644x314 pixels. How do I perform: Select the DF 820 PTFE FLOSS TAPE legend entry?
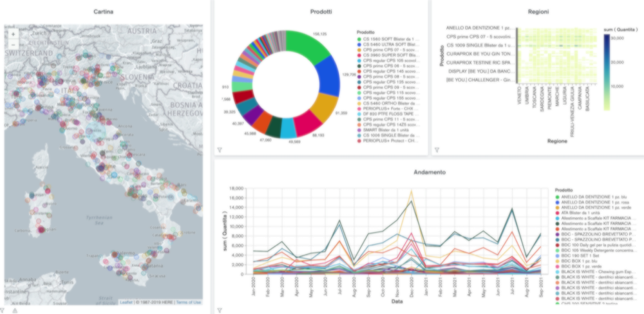pyautogui.click(x=388, y=114)
